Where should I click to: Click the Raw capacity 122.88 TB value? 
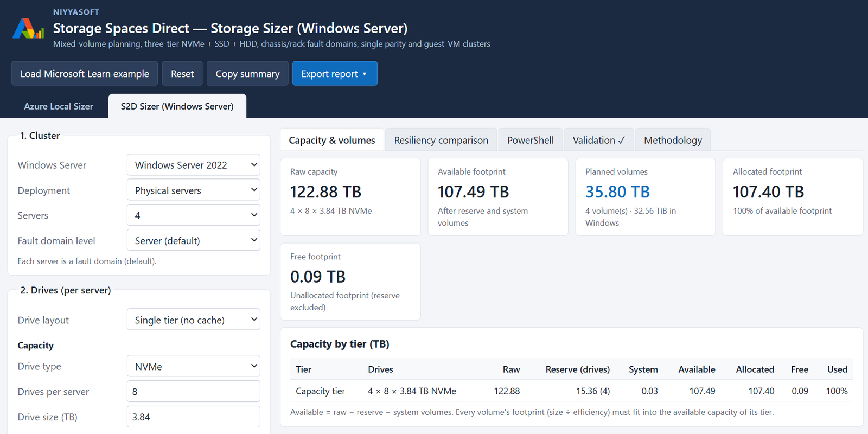(325, 192)
